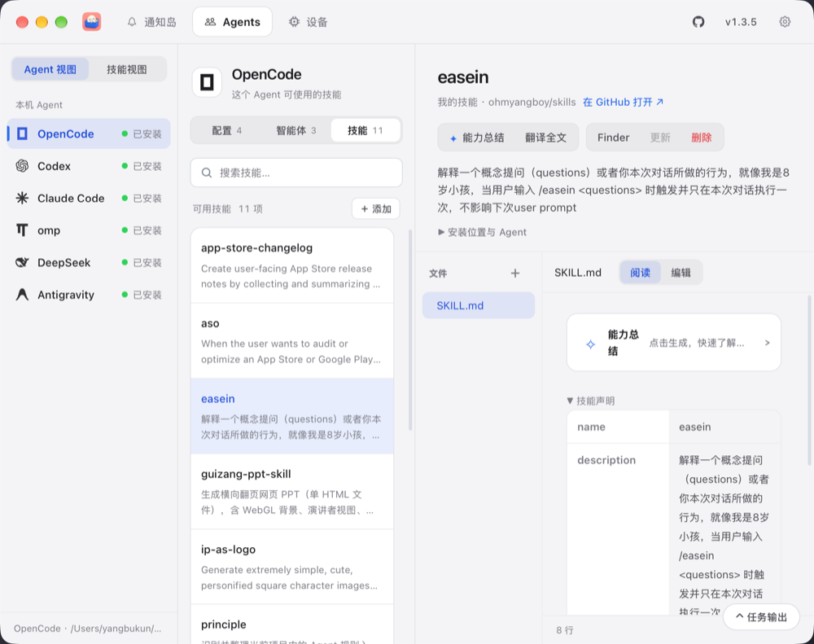Focus the 搜索技能 search field
This screenshot has width=814, height=644.
[x=296, y=173]
